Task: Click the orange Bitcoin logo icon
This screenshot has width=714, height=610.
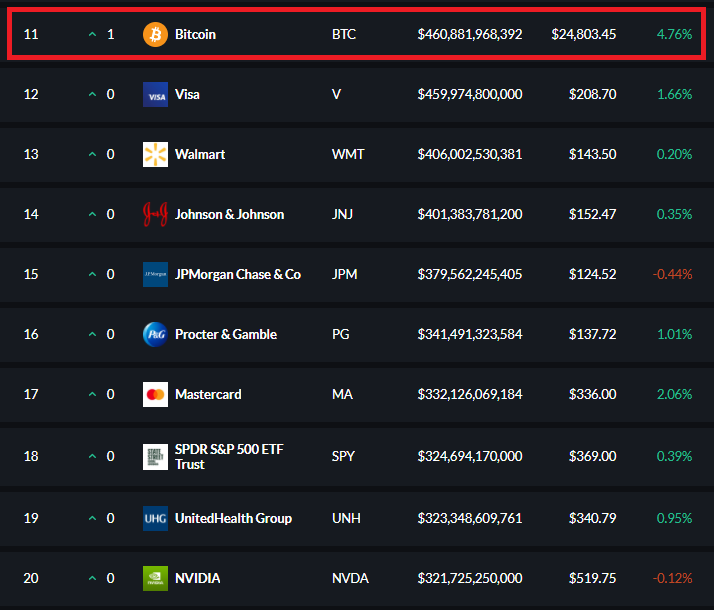Action: point(155,35)
